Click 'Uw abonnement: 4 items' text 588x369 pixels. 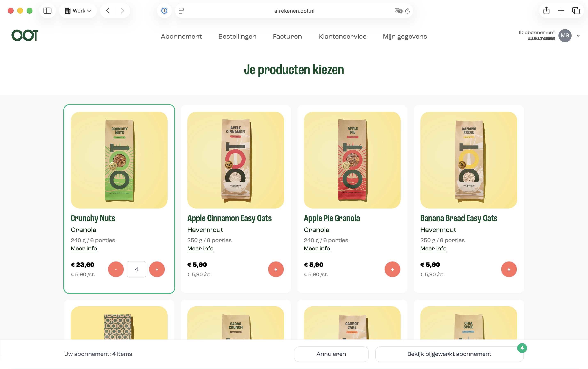[98, 354]
